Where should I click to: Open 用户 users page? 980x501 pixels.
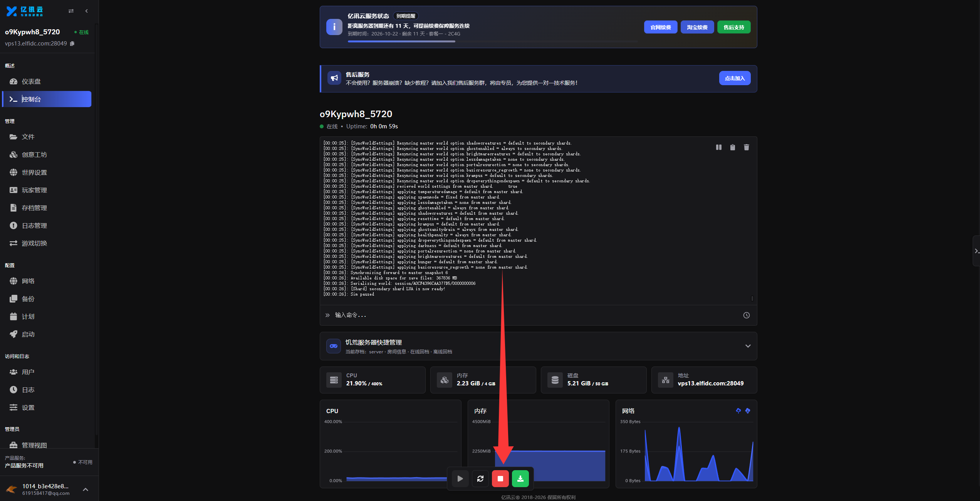[47, 372]
